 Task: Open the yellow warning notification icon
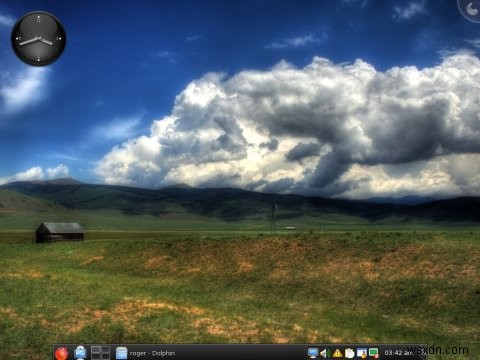click(x=337, y=353)
